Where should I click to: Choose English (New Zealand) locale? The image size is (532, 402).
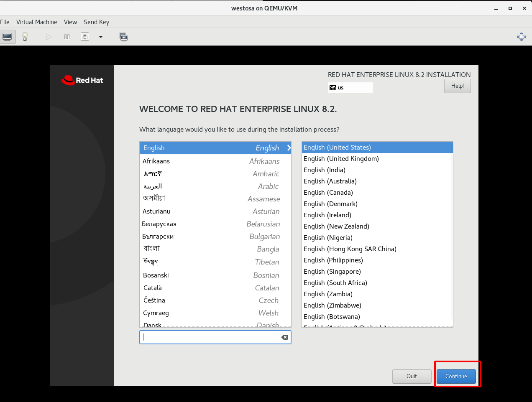pos(377,226)
